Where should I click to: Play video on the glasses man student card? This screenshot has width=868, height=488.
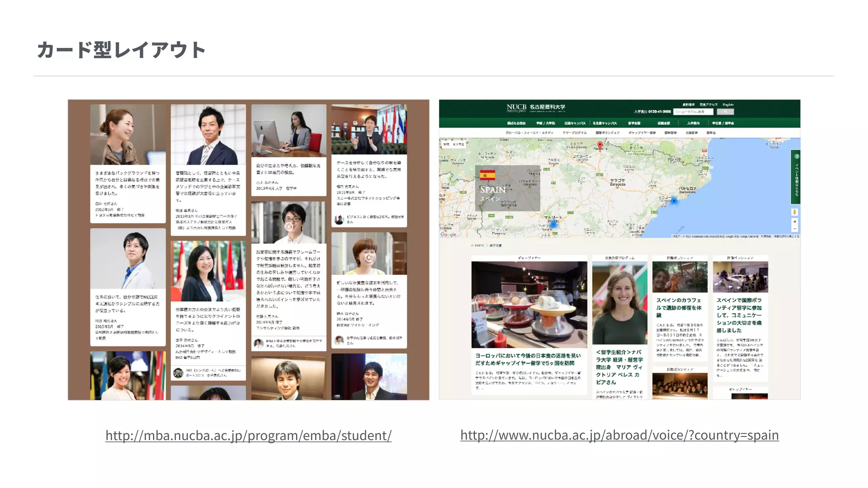289,226
